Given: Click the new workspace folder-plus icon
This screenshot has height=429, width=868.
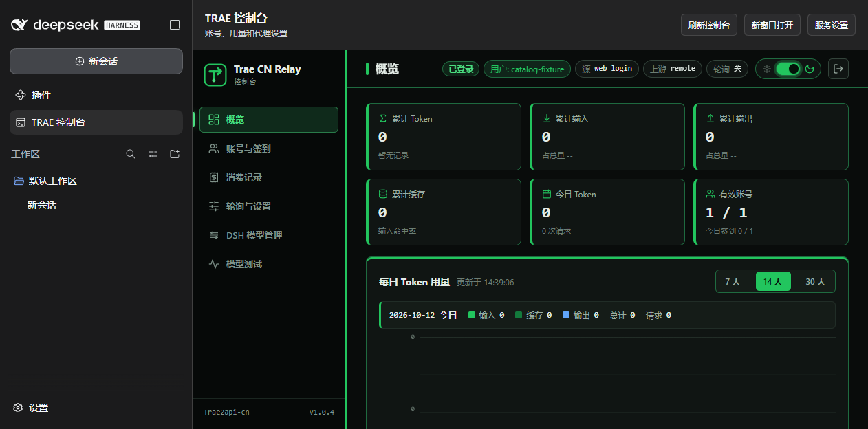Looking at the screenshot, I should tap(175, 154).
